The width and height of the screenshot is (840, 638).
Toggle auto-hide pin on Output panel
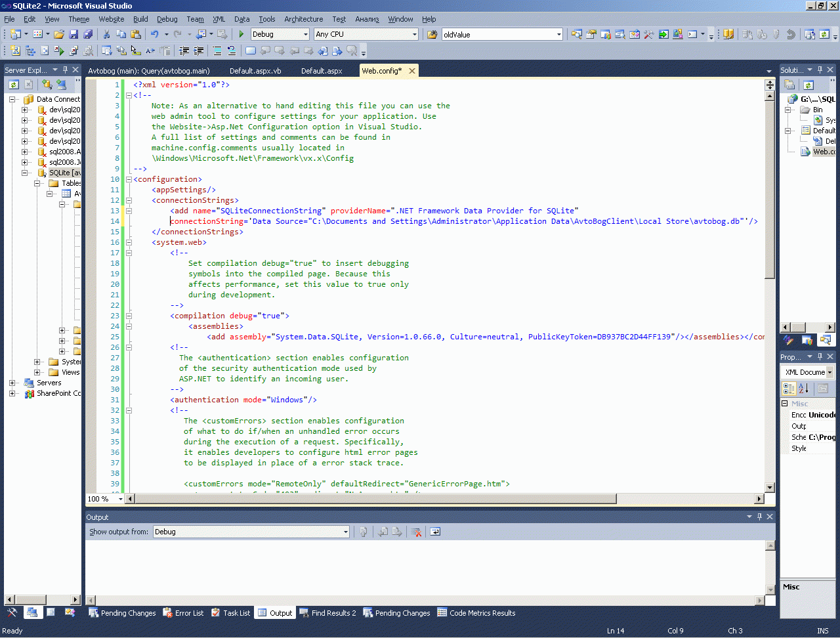coord(759,517)
